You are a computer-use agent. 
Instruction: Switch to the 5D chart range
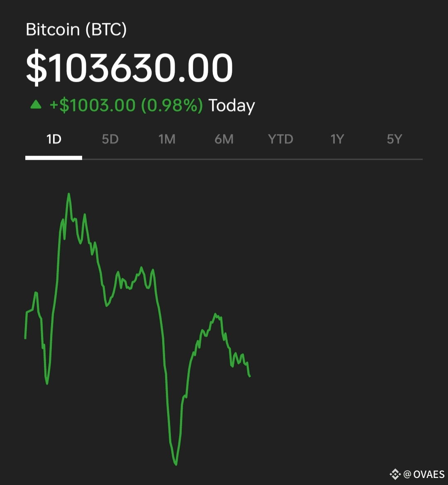point(110,139)
